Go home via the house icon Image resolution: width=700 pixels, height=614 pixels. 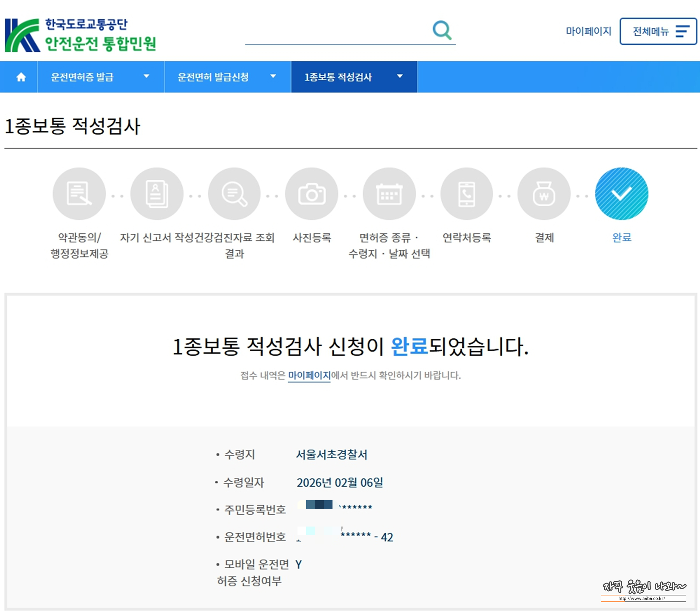tap(21, 77)
